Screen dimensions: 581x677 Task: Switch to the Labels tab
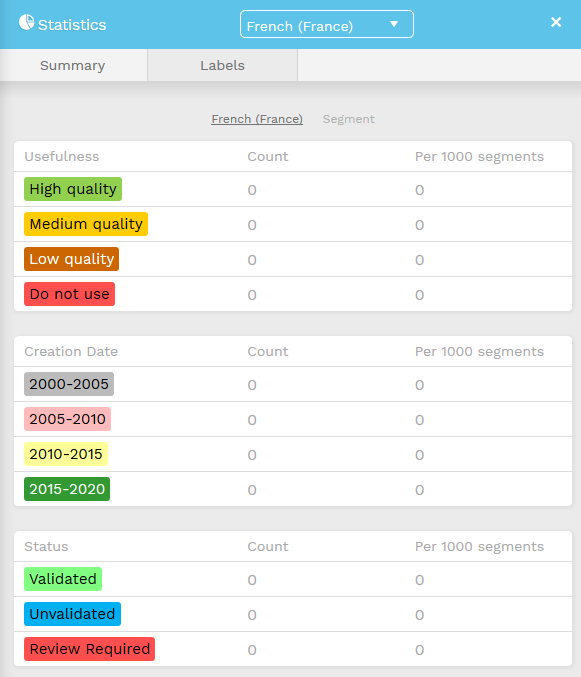point(222,65)
